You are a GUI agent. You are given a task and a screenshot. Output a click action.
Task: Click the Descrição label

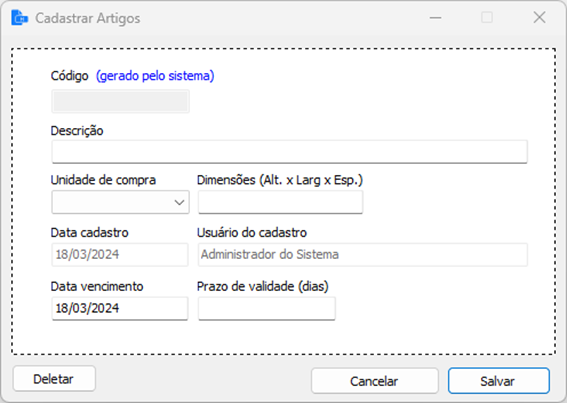click(77, 131)
